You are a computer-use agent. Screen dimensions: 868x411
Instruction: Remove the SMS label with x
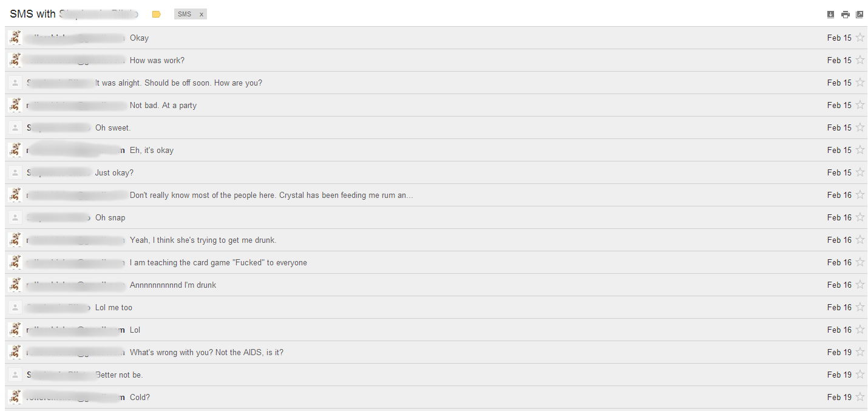pyautogui.click(x=202, y=14)
